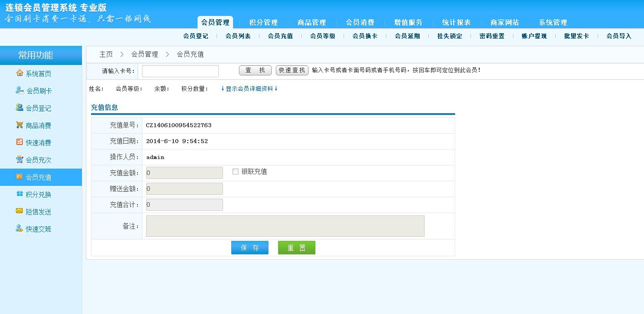Open 商品消费 sidebar link

click(39, 125)
